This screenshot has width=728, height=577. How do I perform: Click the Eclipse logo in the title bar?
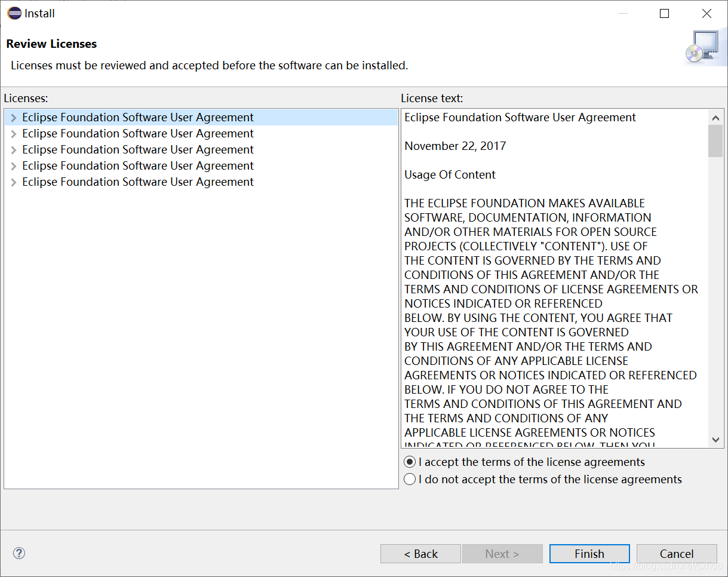coord(14,13)
